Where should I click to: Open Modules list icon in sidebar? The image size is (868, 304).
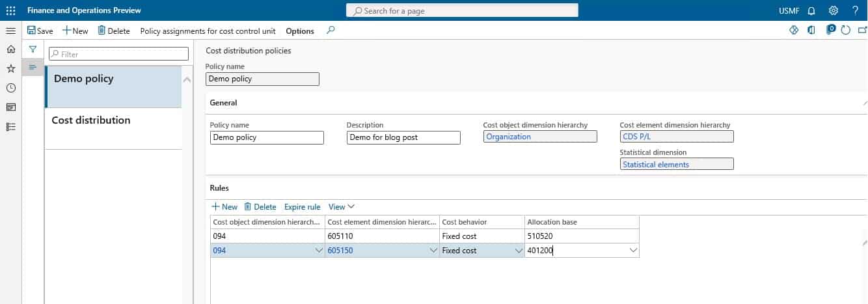(x=10, y=127)
